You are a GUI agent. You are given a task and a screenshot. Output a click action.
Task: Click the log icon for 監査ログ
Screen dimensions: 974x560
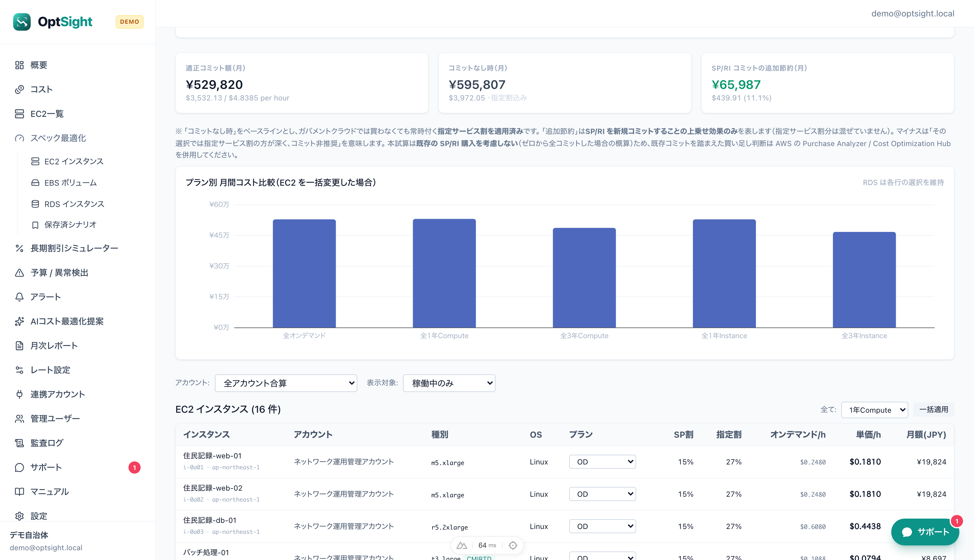pos(19,443)
